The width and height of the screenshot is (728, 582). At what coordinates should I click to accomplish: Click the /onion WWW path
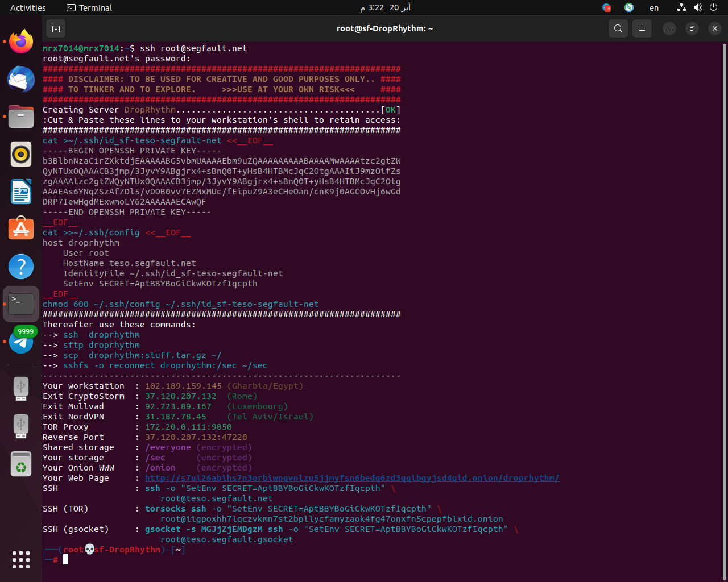(160, 468)
